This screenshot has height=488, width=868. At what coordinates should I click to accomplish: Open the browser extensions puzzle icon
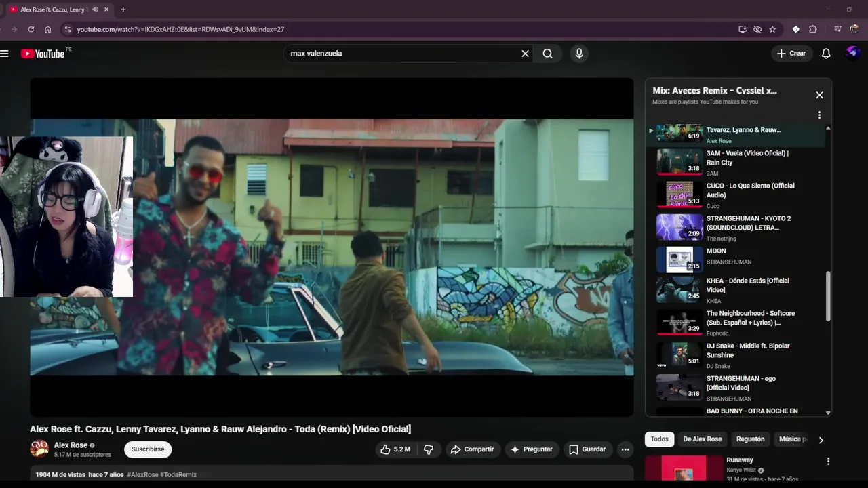(813, 29)
